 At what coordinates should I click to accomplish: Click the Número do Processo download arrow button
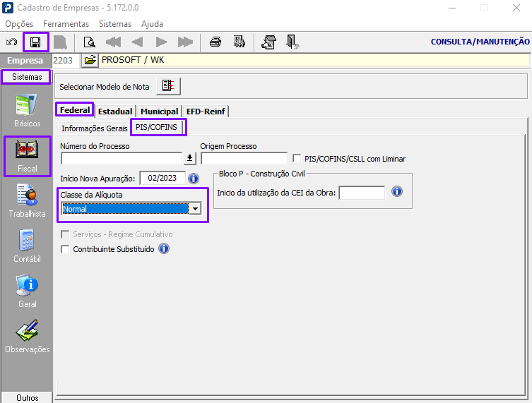point(189,158)
